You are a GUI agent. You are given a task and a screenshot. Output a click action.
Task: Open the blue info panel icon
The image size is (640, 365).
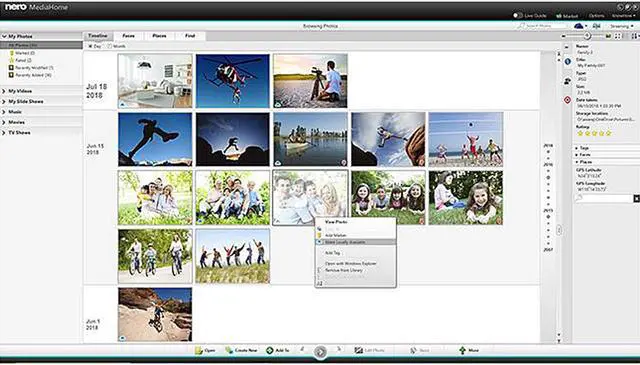click(x=567, y=62)
